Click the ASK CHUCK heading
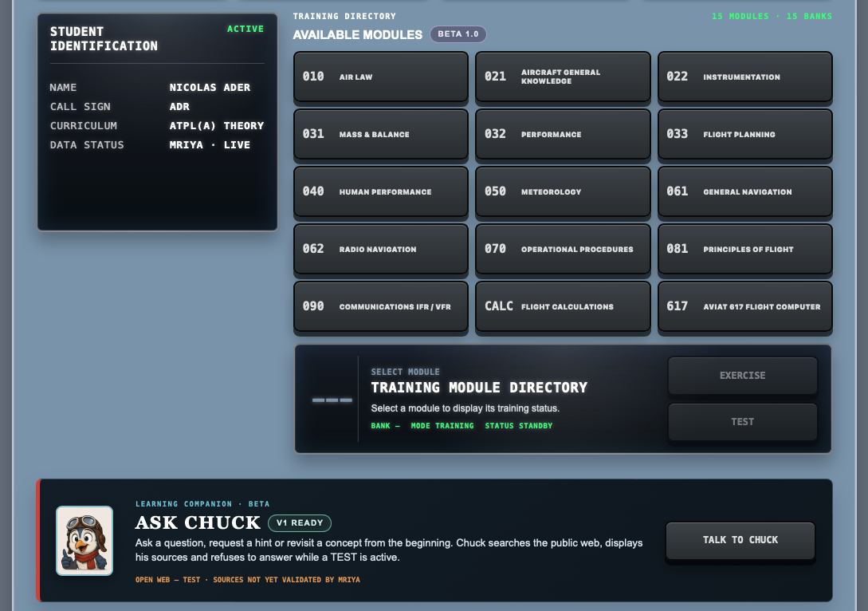Screen dimensions: 868x611 pyautogui.click(x=198, y=523)
